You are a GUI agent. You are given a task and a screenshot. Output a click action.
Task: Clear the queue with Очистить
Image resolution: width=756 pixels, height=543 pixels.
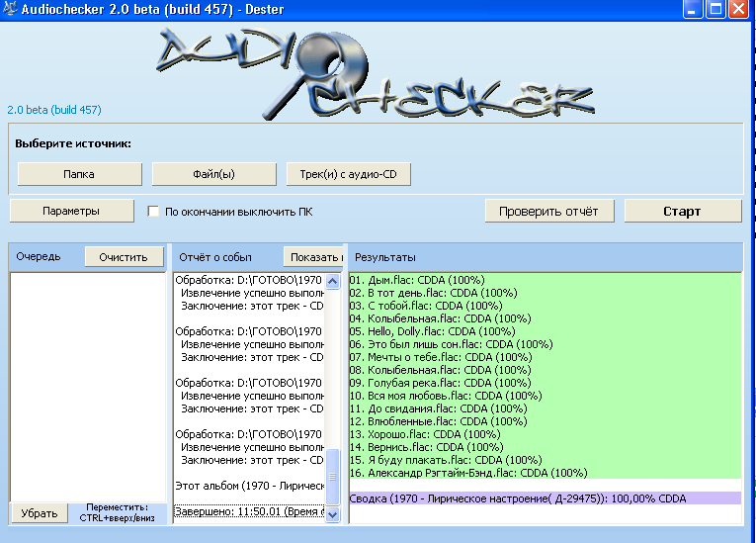point(124,257)
